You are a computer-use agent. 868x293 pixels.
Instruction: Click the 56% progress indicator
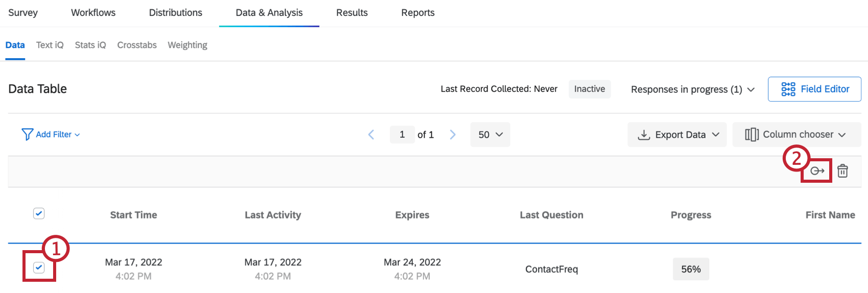691,269
